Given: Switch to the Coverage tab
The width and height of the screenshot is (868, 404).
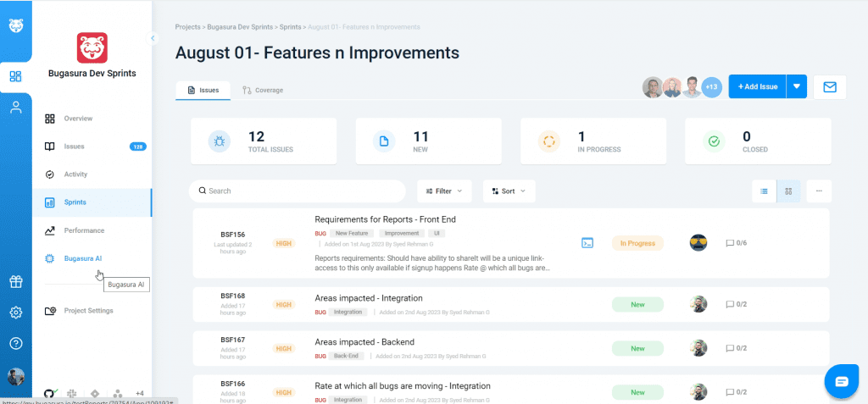Looking at the screenshot, I should click(x=263, y=91).
